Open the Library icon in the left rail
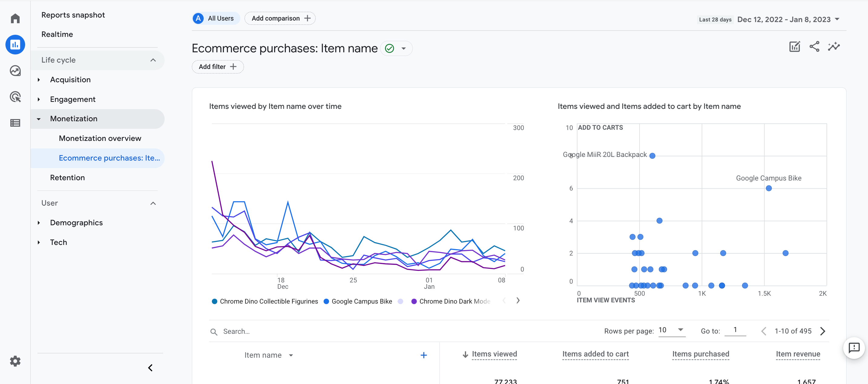 coord(15,123)
